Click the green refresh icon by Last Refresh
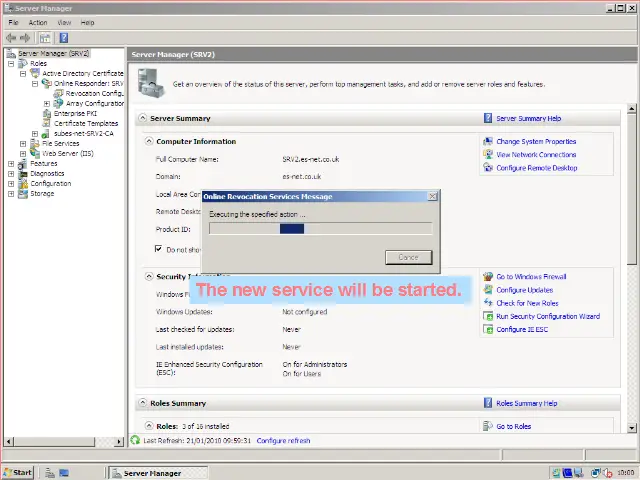The width and height of the screenshot is (640, 480). [x=135, y=440]
